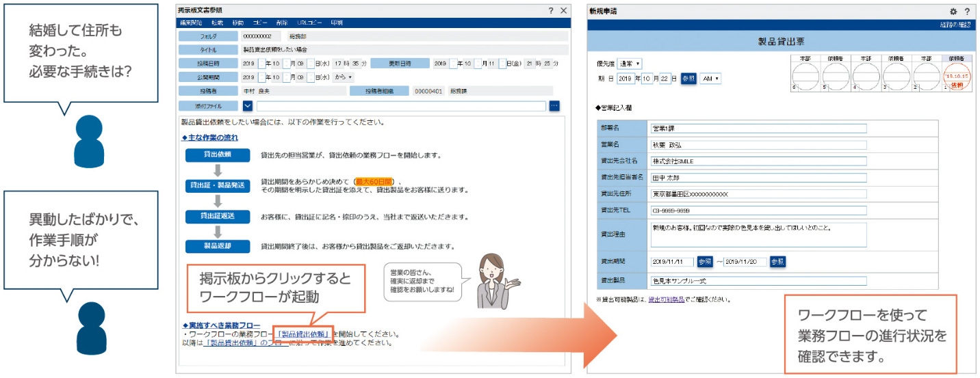
Task: Click the 製品返却 flow step box
Action: pos(217,246)
